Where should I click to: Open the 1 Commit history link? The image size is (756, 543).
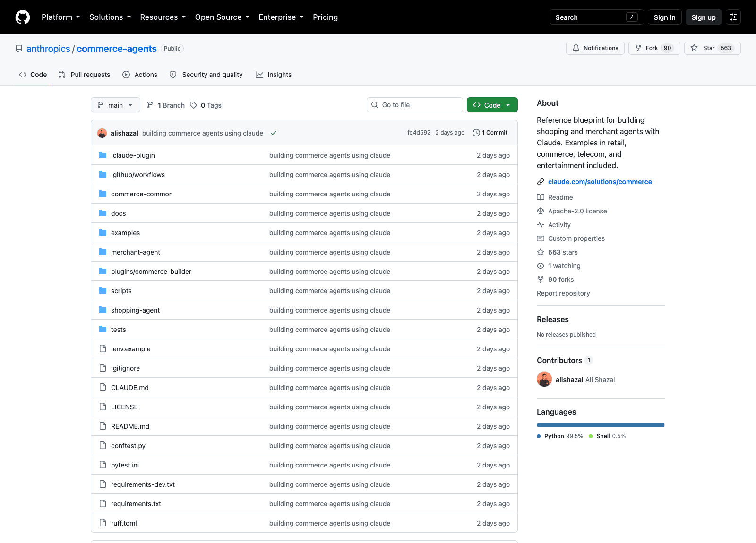click(x=490, y=133)
